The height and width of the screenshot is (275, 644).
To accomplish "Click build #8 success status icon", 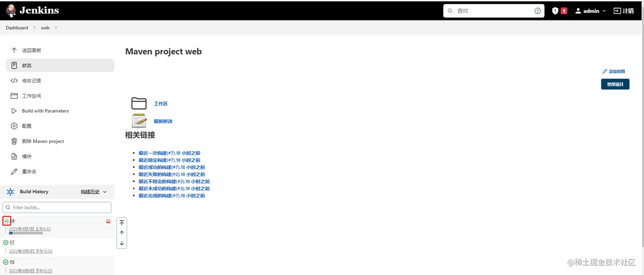I will coord(6,221).
